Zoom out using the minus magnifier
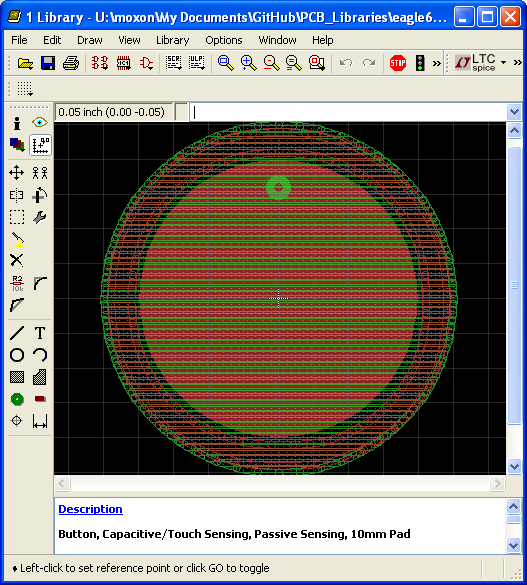The image size is (527, 585). click(x=271, y=63)
